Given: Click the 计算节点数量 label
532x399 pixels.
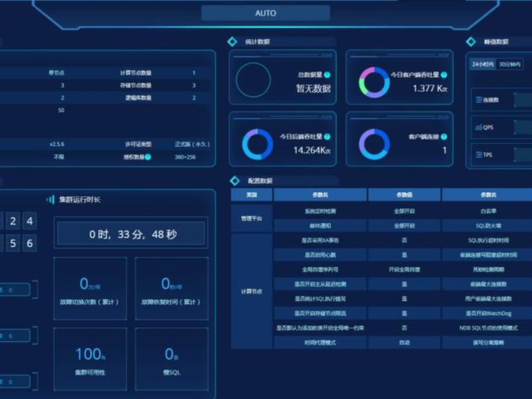Looking at the screenshot, I should coord(136,72).
